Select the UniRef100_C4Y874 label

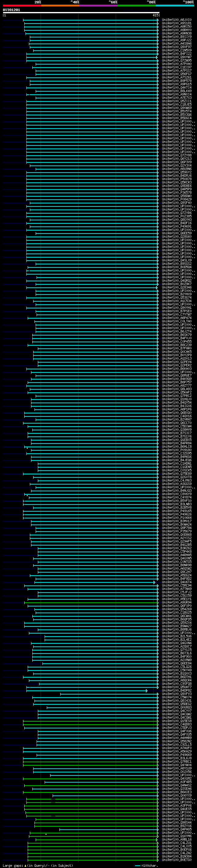point(177,497)
